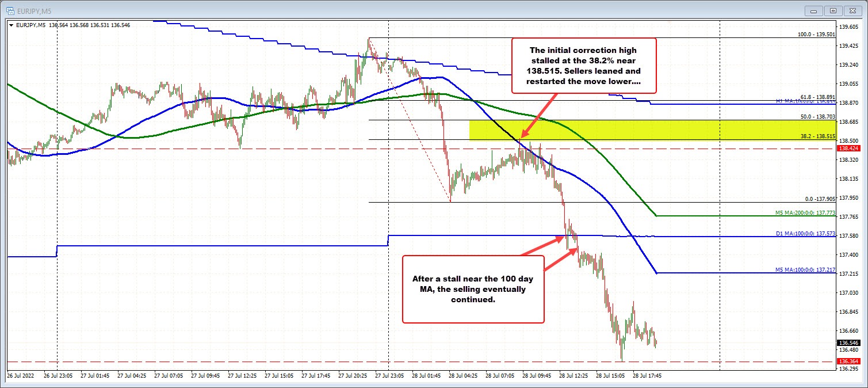Click 139.425 on the price axis
Screen dimensions: 868x388
pyautogui.click(x=849, y=45)
